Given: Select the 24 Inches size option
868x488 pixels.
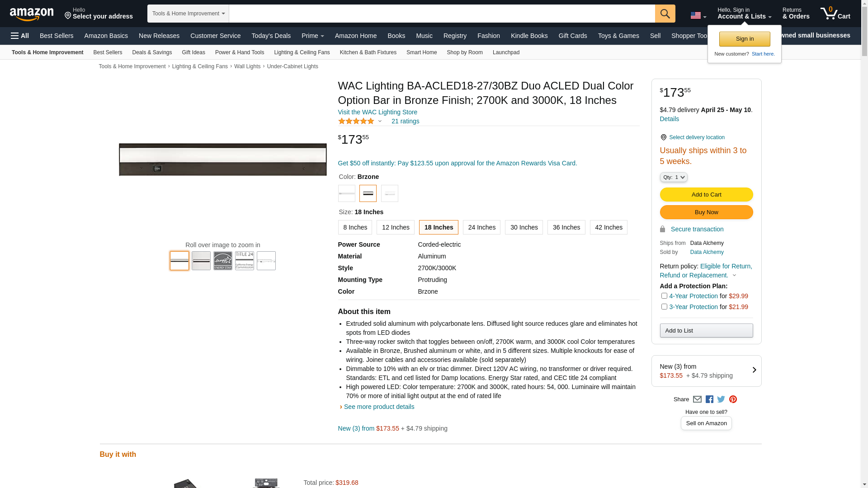Looking at the screenshot, I should click(x=481, y=227).
